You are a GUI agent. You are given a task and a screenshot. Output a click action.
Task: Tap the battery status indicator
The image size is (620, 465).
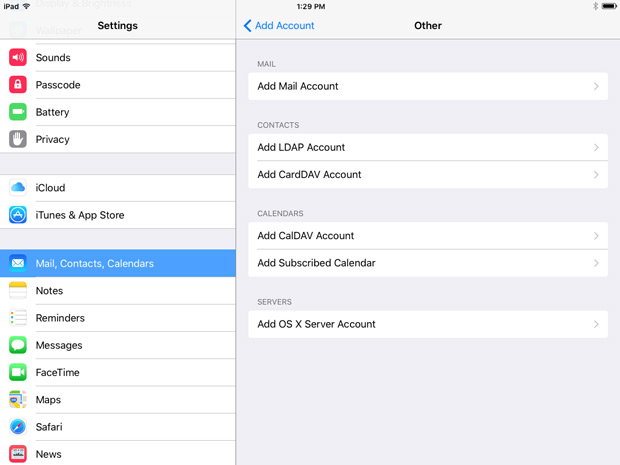coord(609,6)
